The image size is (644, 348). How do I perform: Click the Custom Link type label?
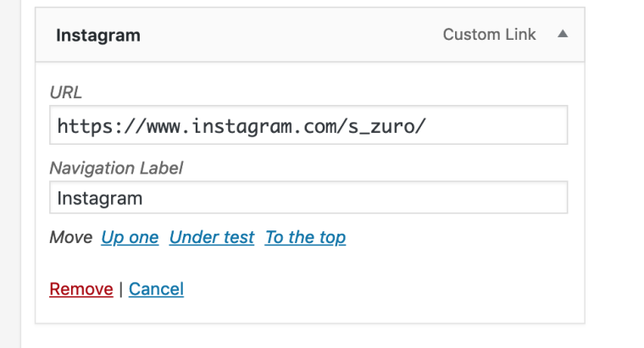[489, 35]
